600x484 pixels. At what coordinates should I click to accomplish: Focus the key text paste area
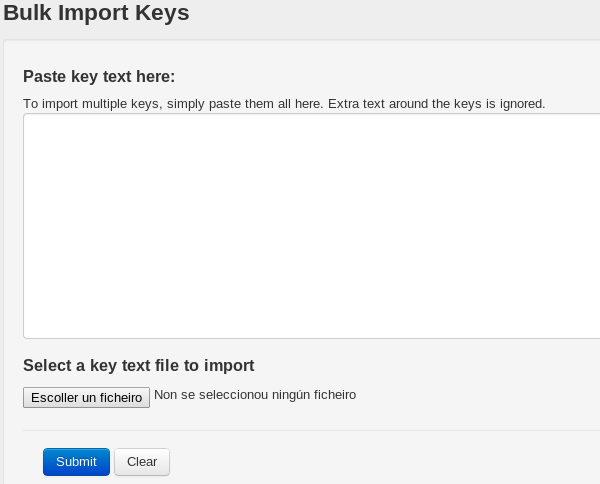tap(311, 225)
